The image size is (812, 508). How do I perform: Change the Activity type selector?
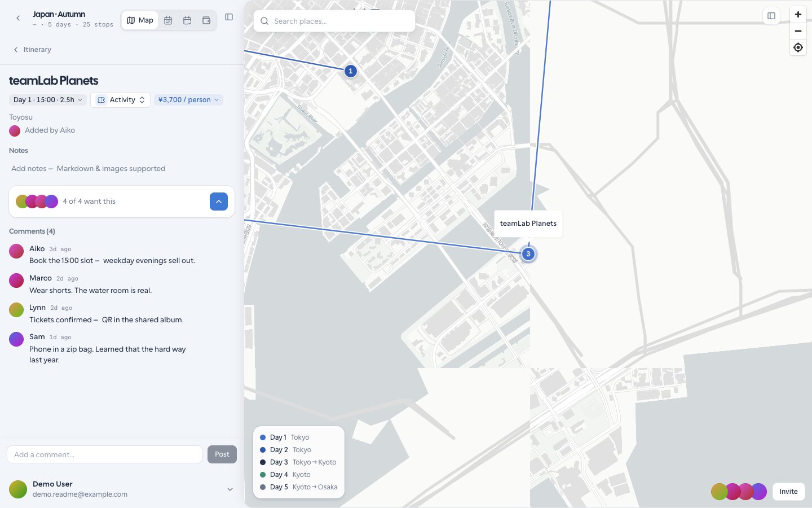coord(120,100)
